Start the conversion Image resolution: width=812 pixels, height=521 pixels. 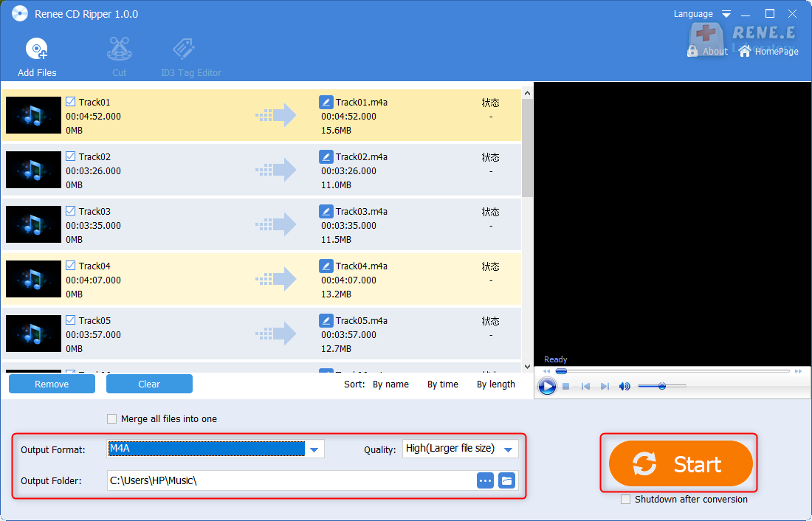tap(681, 463)
